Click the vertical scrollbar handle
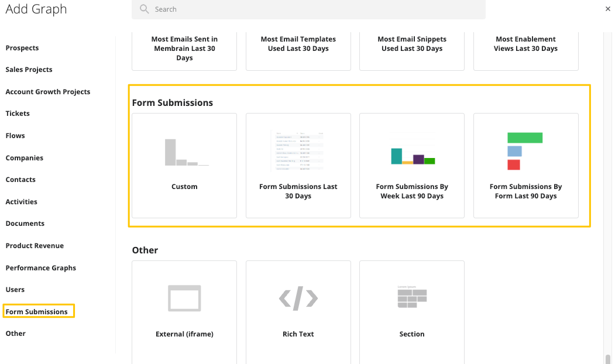This screenshot has height=364, width=615. point(607,359)
